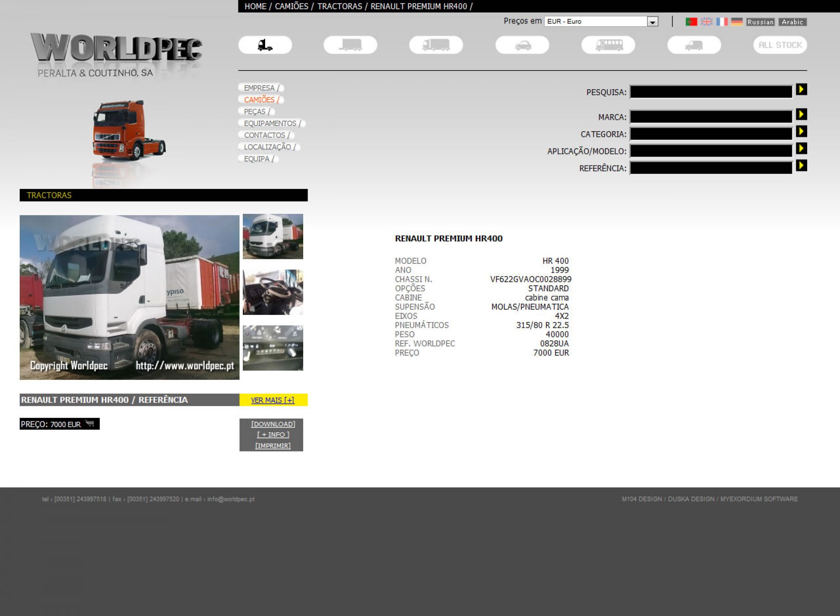
Task: Open the steering wheel interior thumbnail
Action: 273,292
